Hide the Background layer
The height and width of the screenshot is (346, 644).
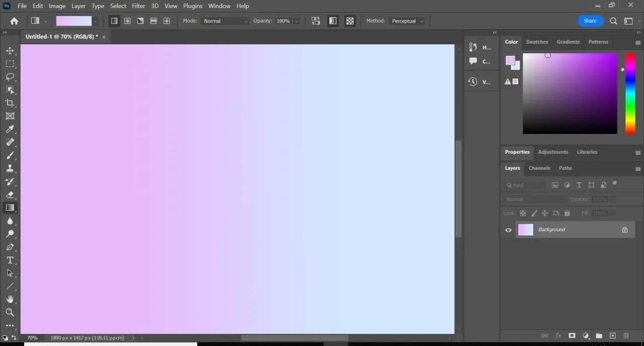(x=508, y=230)
